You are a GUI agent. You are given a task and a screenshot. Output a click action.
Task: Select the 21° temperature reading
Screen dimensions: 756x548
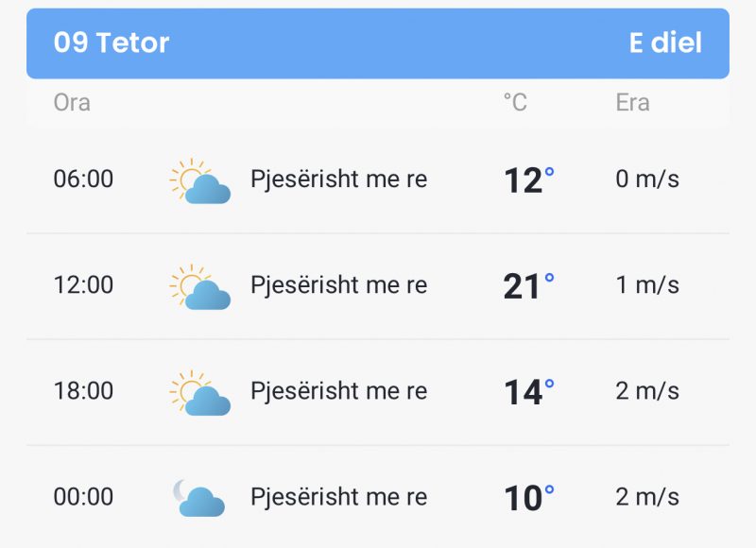click(529, 285)
